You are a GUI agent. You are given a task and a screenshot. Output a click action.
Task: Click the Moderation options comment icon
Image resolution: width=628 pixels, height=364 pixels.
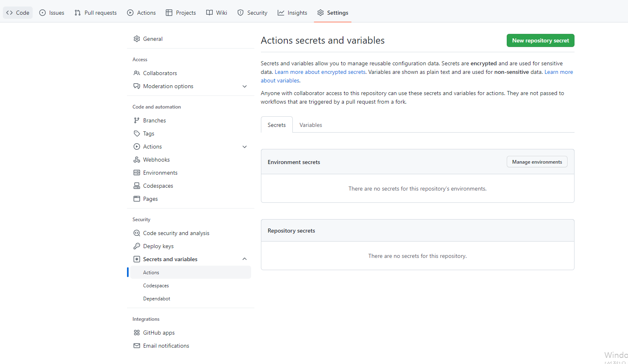point(137,86)
